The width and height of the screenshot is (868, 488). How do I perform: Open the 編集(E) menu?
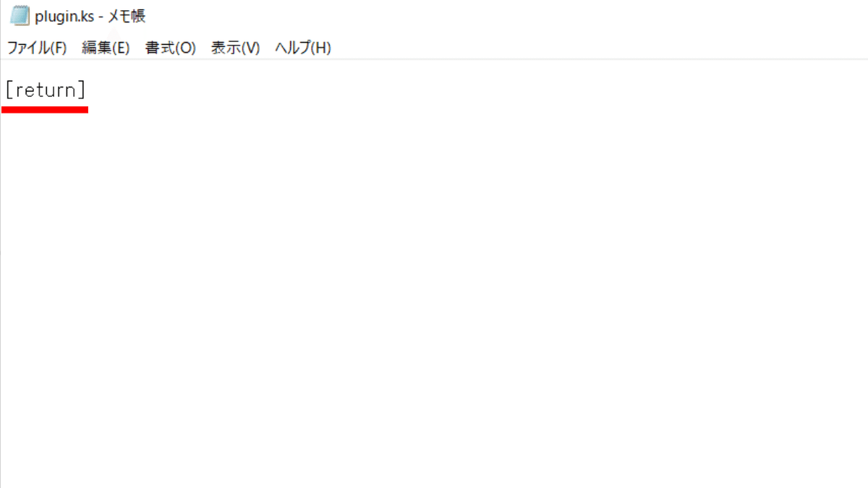(106, 48)
